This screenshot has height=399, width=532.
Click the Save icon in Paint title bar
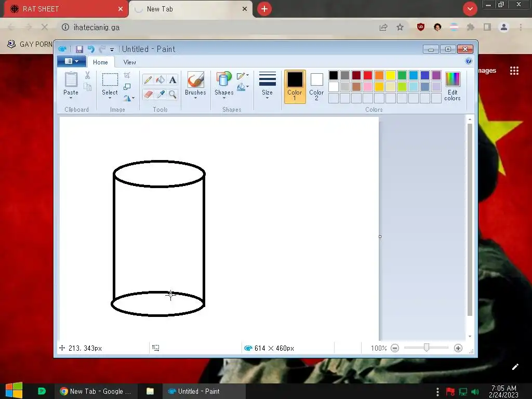(x=79, y=49)
